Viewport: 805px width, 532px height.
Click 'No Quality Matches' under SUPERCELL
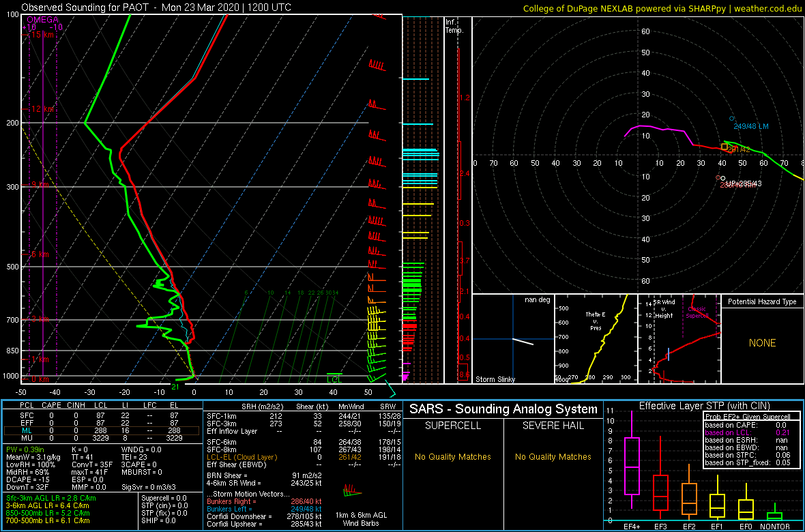pyautogui.click(x=453, y=457)
